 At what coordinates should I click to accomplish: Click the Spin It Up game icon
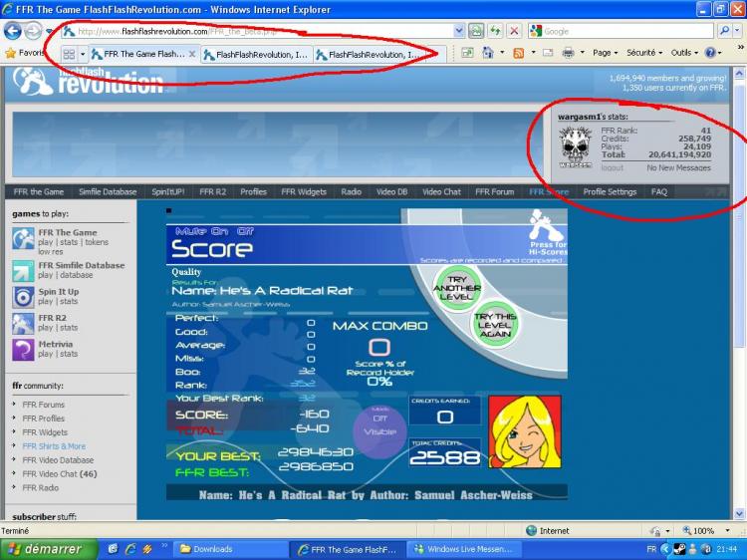23,296
